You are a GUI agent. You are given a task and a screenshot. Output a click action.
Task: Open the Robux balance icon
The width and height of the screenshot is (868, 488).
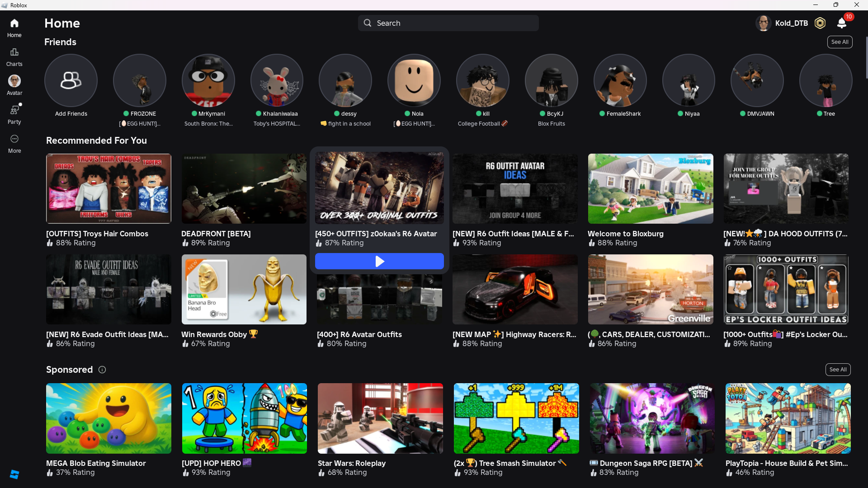click(x=820, y=23)
